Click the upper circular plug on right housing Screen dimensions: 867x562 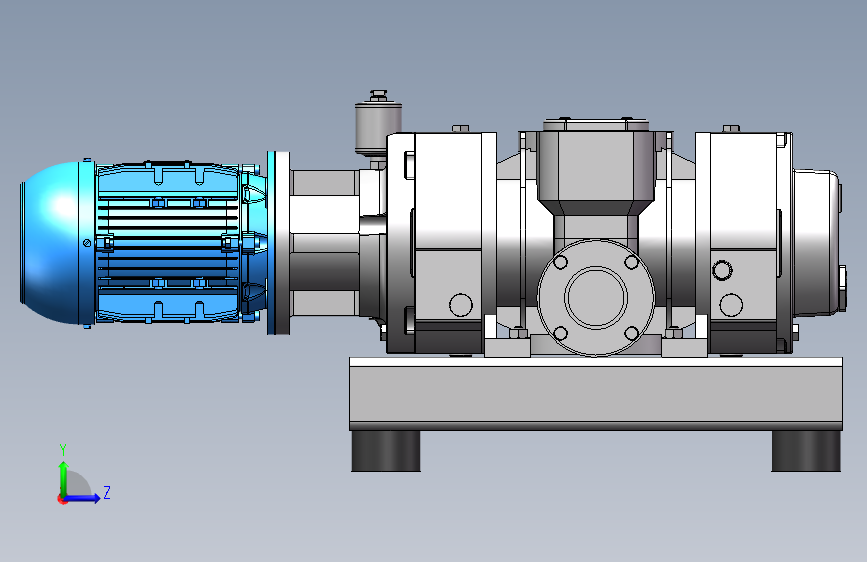tap(722, 270)
